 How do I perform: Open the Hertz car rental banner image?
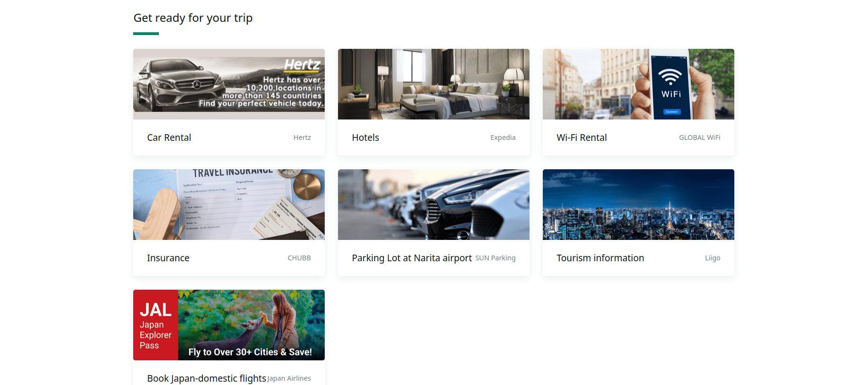[229, 84]
